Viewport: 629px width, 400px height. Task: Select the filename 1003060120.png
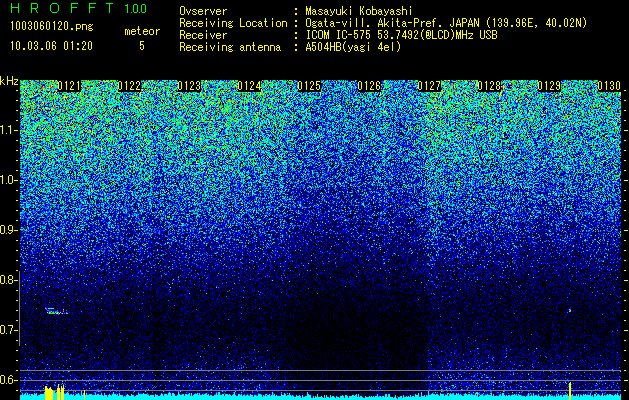pyautogui.click(x=52, y=26)
